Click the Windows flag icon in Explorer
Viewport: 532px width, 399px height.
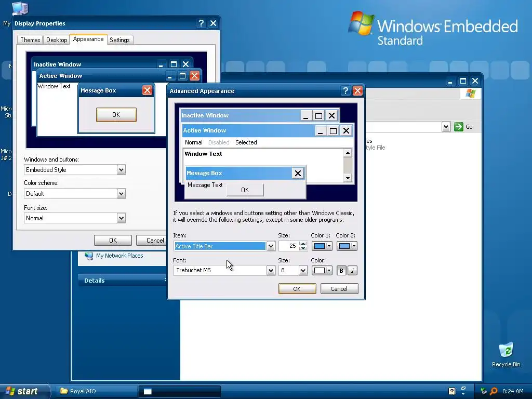[x=471, y=93]
